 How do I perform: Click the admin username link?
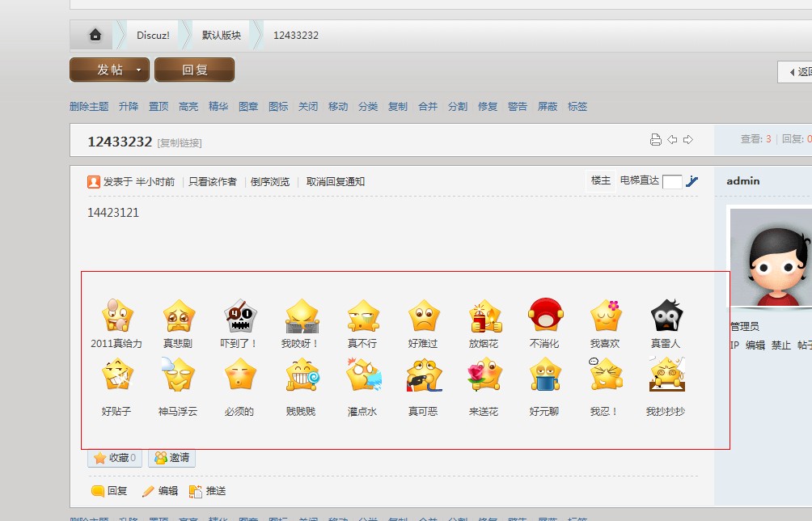tap(743, 180)
